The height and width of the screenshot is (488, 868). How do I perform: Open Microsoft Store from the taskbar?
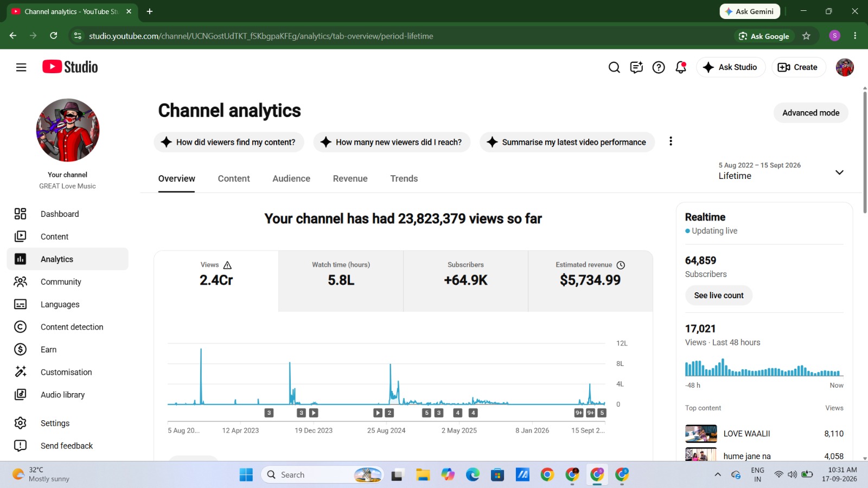(497, 475)
